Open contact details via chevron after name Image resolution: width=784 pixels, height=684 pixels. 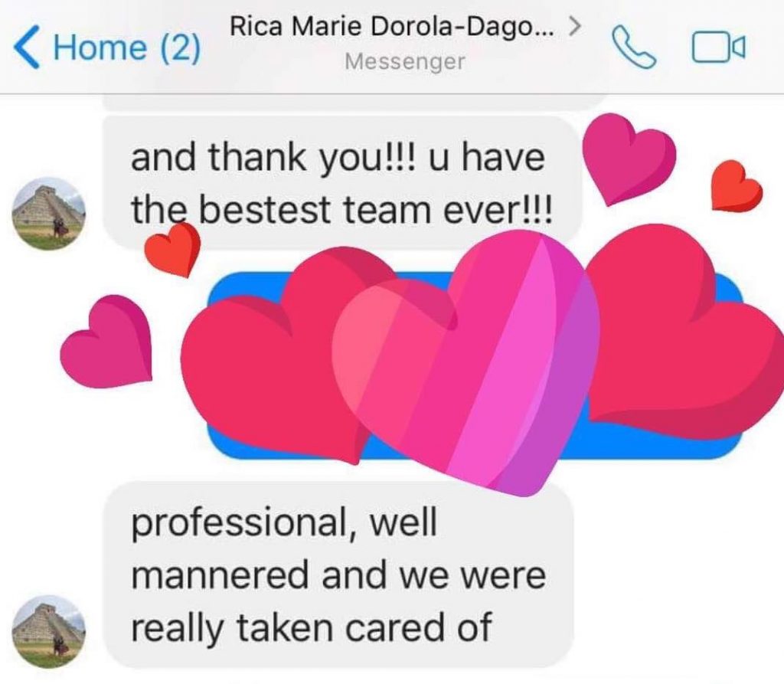(575, 25)
